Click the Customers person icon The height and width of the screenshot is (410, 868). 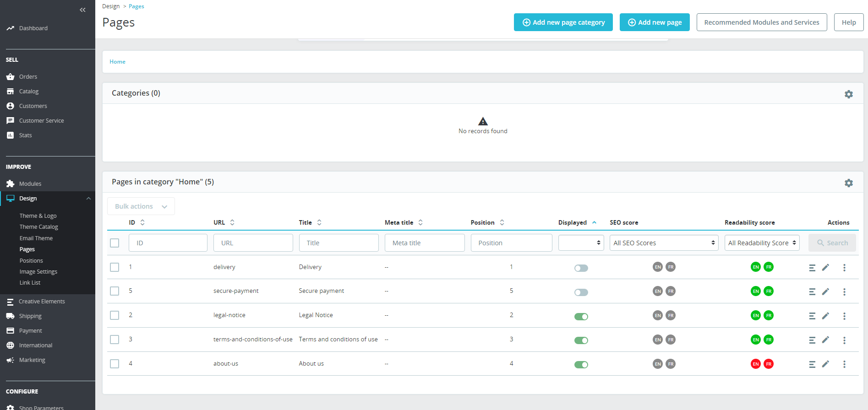(10, 106)
